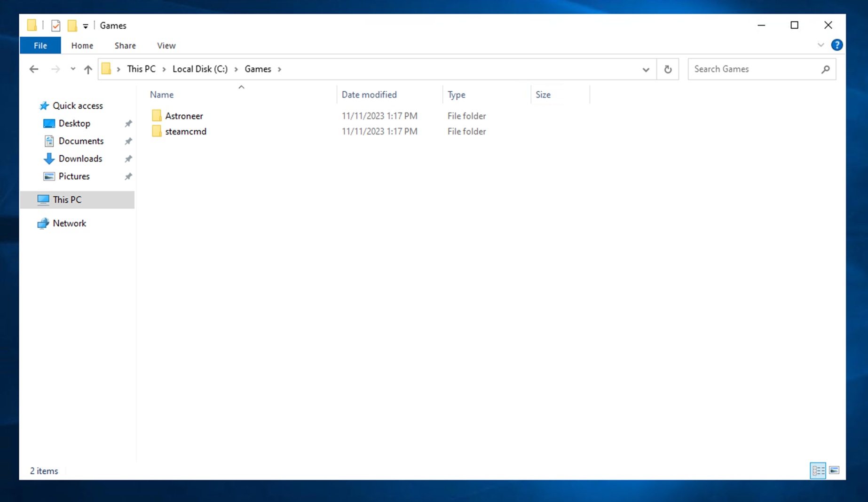
Task: Expand the chevron after Local Disk (C:)
Action: pos(236,69)
